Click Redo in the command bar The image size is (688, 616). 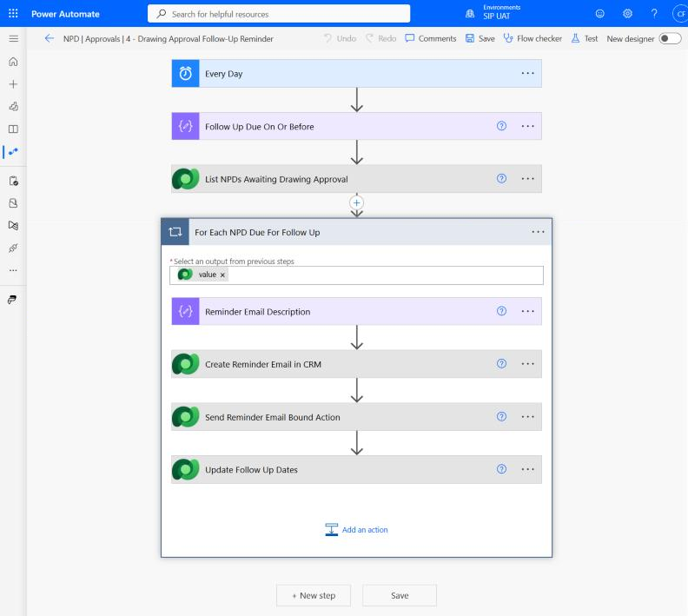pos(380,38)
